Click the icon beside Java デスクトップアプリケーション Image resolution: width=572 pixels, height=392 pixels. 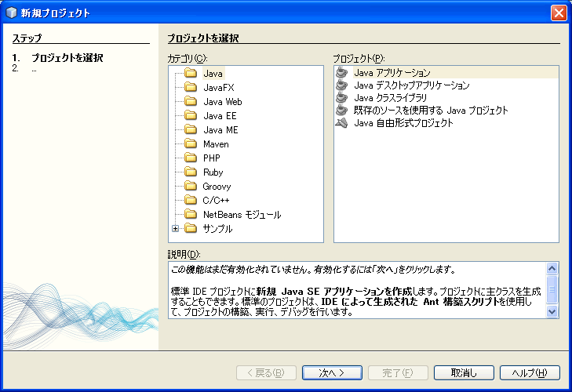point(341,85)
